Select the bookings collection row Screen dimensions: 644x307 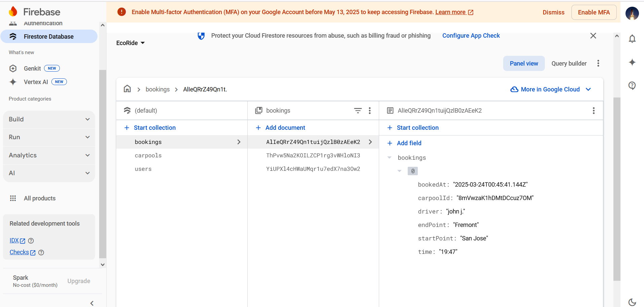click(x=182, y=142)
